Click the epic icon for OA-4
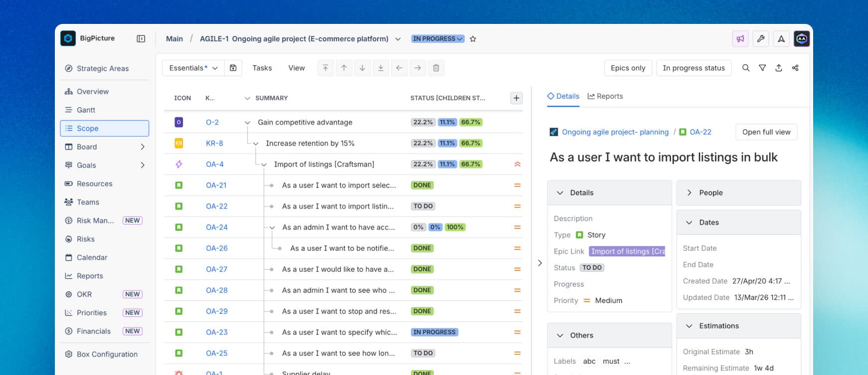Image resolution: width=868 pixels, height=375 pixels. pos(179,164)
